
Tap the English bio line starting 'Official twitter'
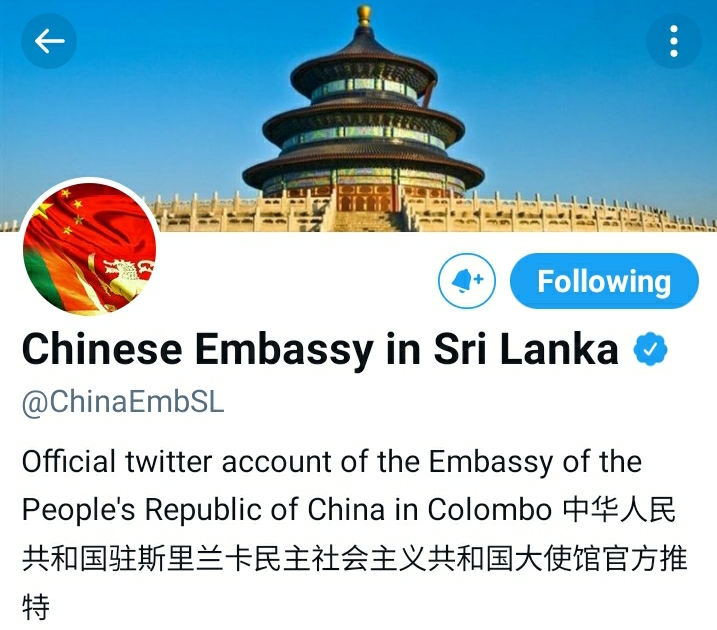(x=332, y=461)
